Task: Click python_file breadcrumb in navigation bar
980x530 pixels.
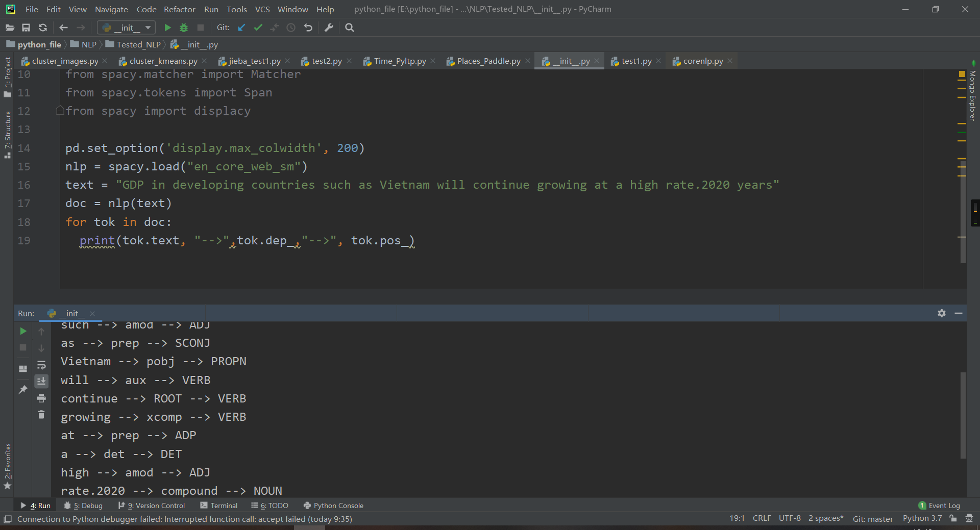Action: click(x=34, y=44)
